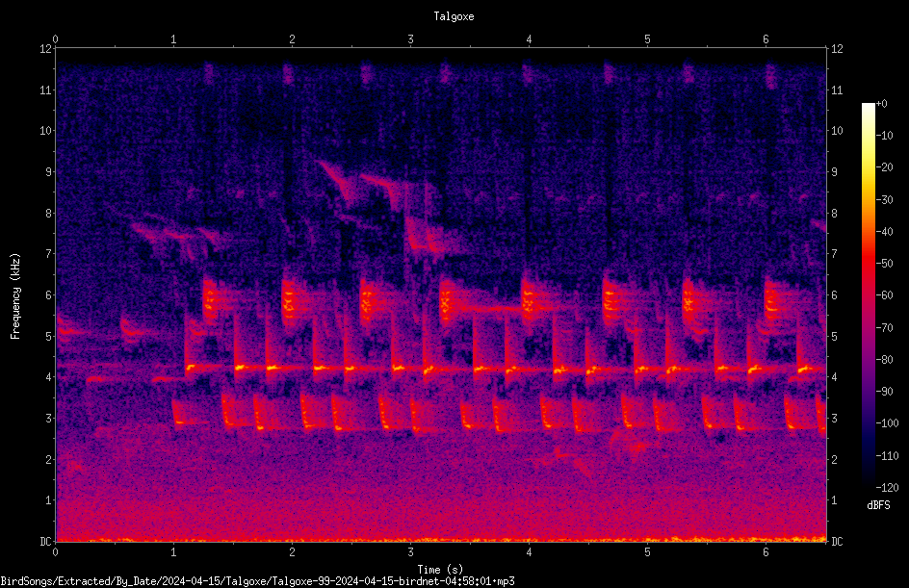
Task: Click the 12 kHz label on the left axis
Action: pyautogui.click(x=46, y=49)
